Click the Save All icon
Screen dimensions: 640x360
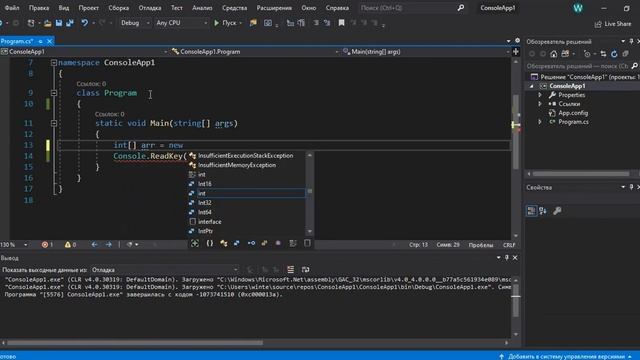point(70,23)
